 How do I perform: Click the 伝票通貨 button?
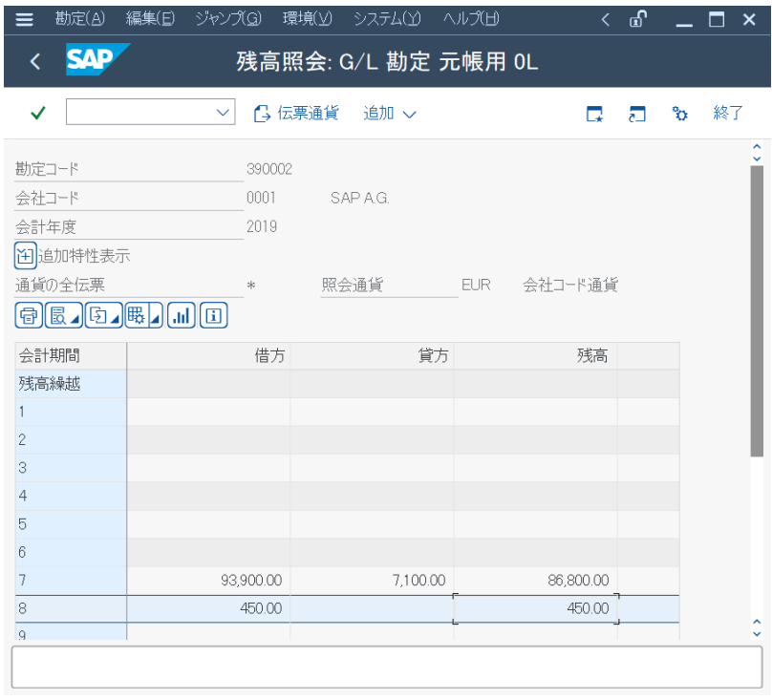point(296,114)
